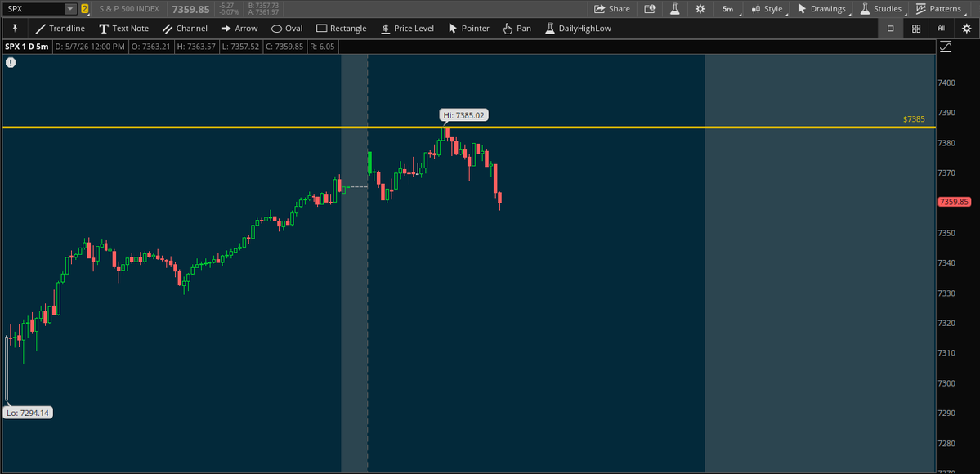Click the 7350 price axis label
Viewport: 980px width, 474px height.
coord(946,233)
